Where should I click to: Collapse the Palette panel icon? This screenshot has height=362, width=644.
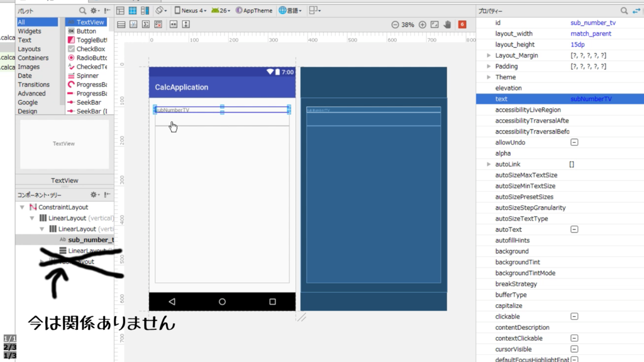pos(107,11)
